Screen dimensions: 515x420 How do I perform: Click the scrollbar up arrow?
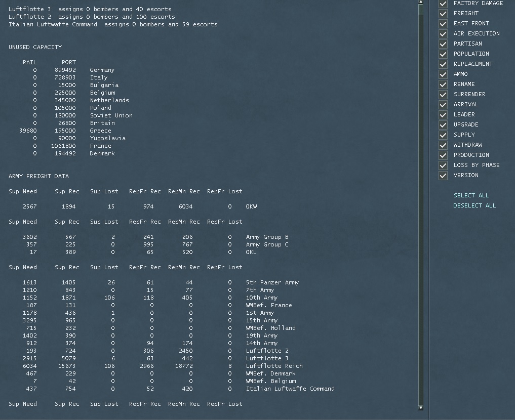pyautogui.click(x=421, y=2)
